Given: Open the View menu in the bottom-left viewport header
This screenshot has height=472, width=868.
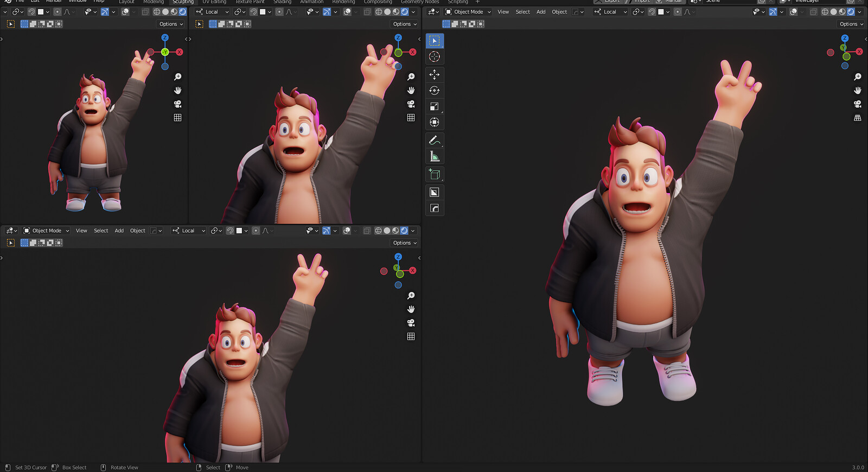Looking at the screenshot, I should point(81,231).
